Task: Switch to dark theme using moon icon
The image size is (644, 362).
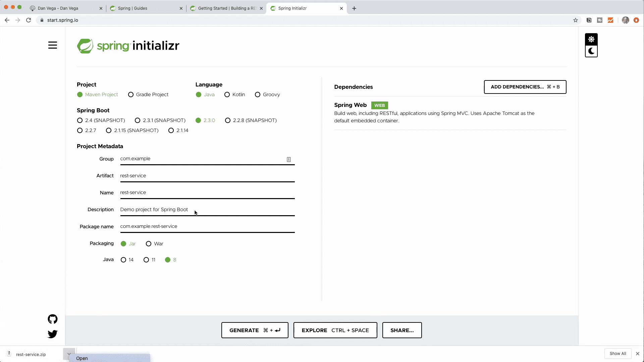Action: pyautogui.click(x=591, y=51)
